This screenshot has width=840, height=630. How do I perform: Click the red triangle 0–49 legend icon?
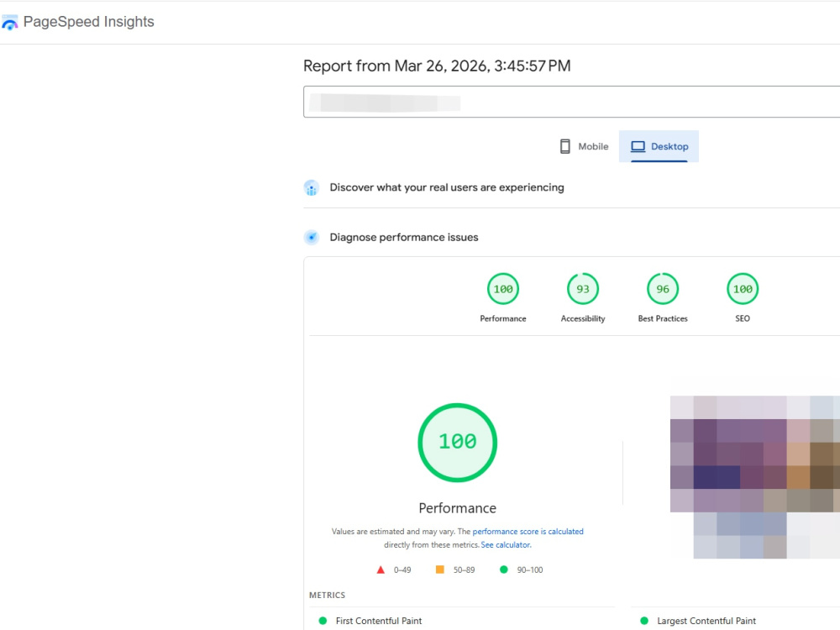[381, 570]
